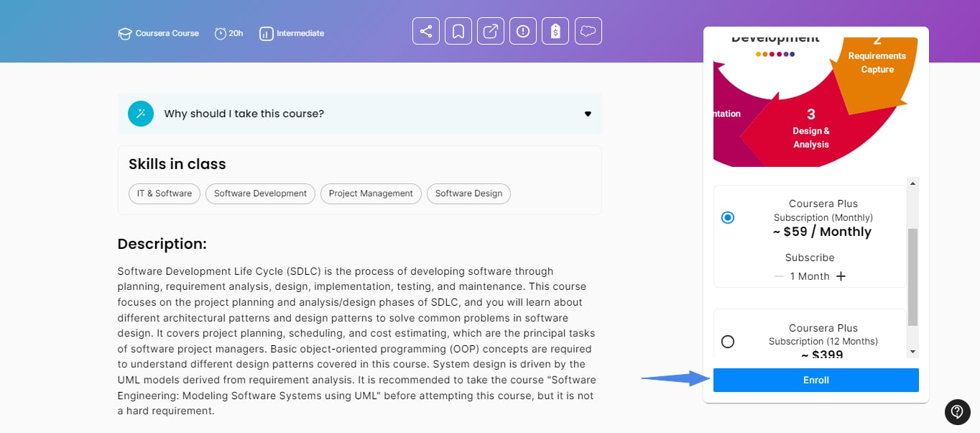Click the '20h' duration text

(x=236, y=33)
